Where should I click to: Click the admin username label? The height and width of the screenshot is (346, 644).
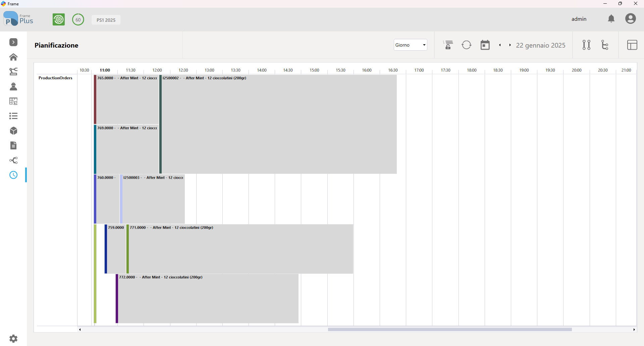pos(579,19)
